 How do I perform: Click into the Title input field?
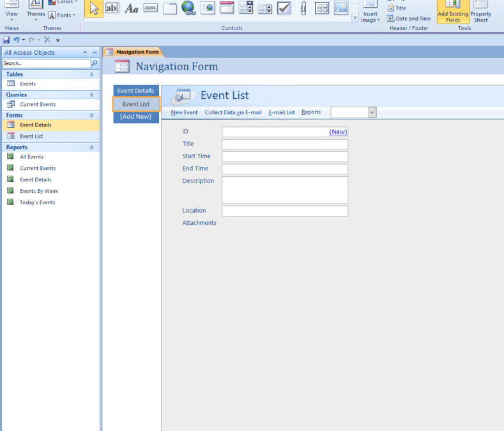[285, 144]
